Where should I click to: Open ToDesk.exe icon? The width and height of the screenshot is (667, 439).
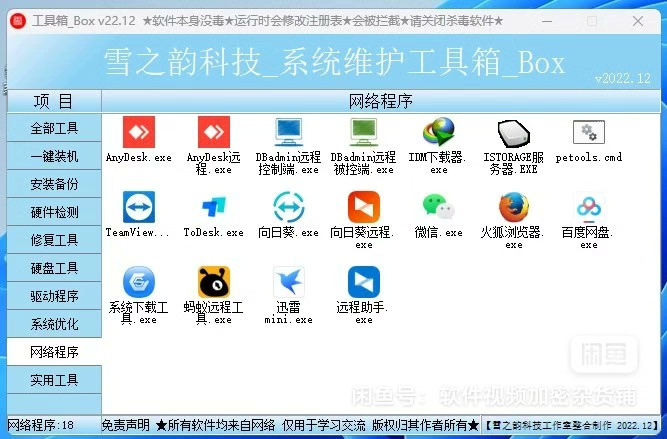[214, 207]
